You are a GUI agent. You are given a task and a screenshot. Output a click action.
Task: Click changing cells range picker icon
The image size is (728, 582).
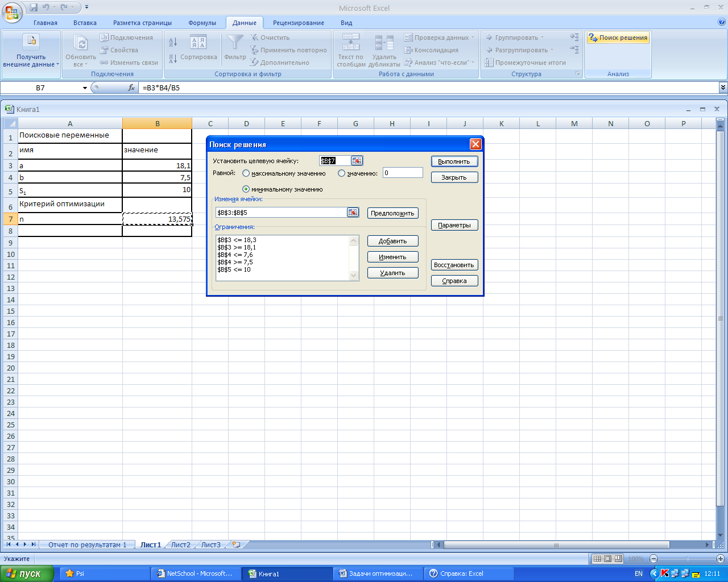point(353,213)
